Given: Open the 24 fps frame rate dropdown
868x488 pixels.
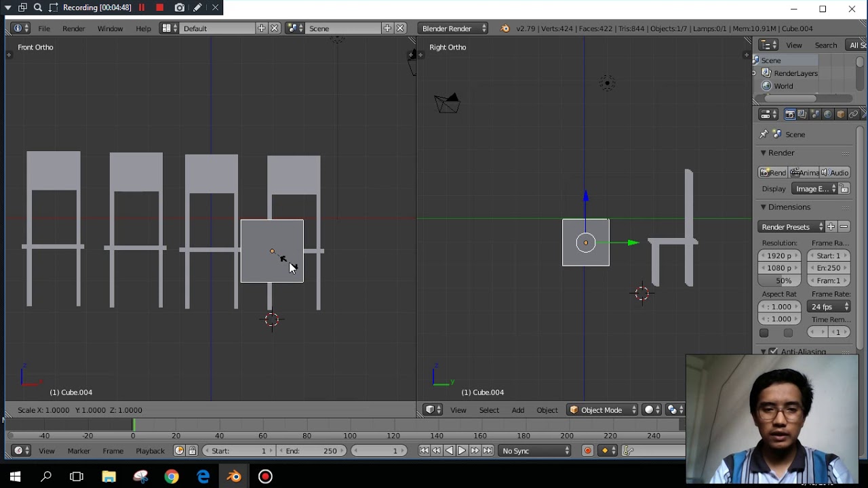Looking at the screenshot, I should click(x=830, y=307).
